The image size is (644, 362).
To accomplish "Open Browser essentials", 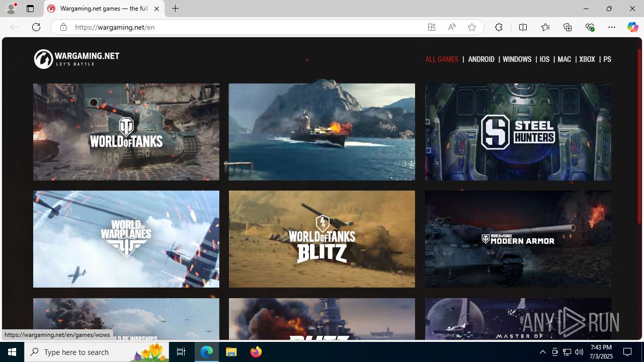I will (590, 27).
